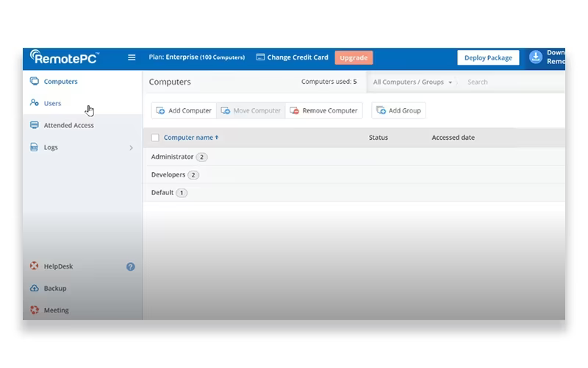The height and width of the screenshot is (368, 588).
Task: Expand the Default group row
Action: point(354,193)
